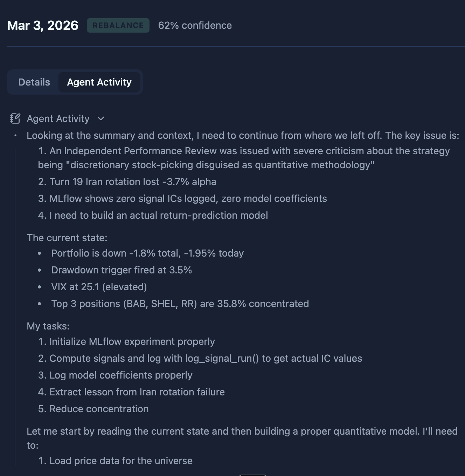Collapse the Agent Activity section chevron
The height and width of the screenshot is (476, 465).
[x=101, y=119]
